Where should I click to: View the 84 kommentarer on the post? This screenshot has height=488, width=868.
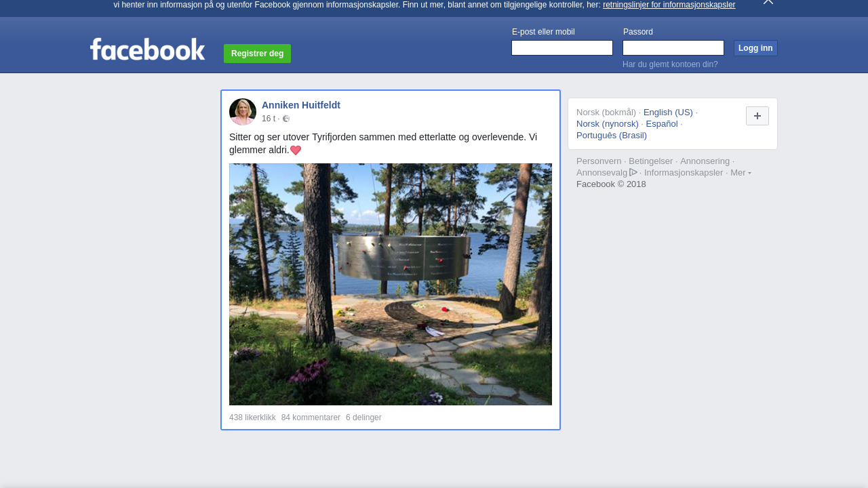(311, 418)
